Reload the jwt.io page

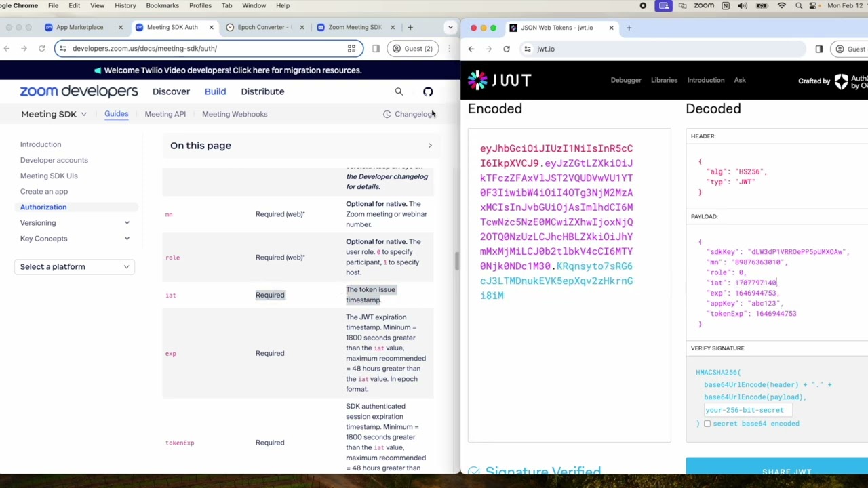(x=507, y=49)
